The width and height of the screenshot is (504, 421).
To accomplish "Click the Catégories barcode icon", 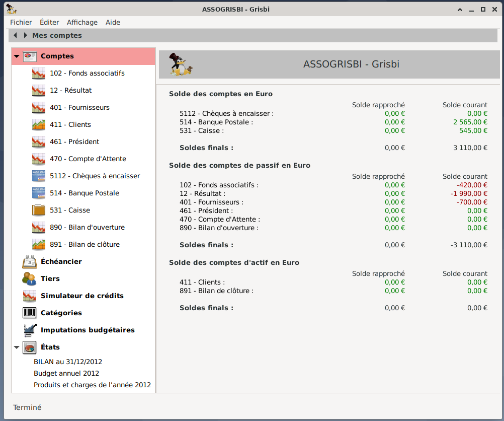I will (x=30, y=313).
